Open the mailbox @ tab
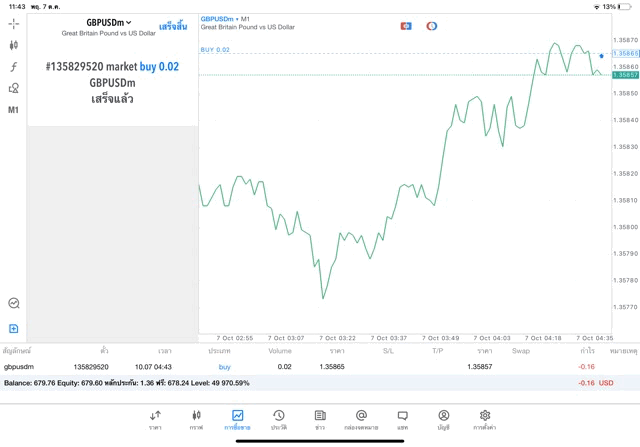This screenshot has width=640, height=447. point(361,420)
